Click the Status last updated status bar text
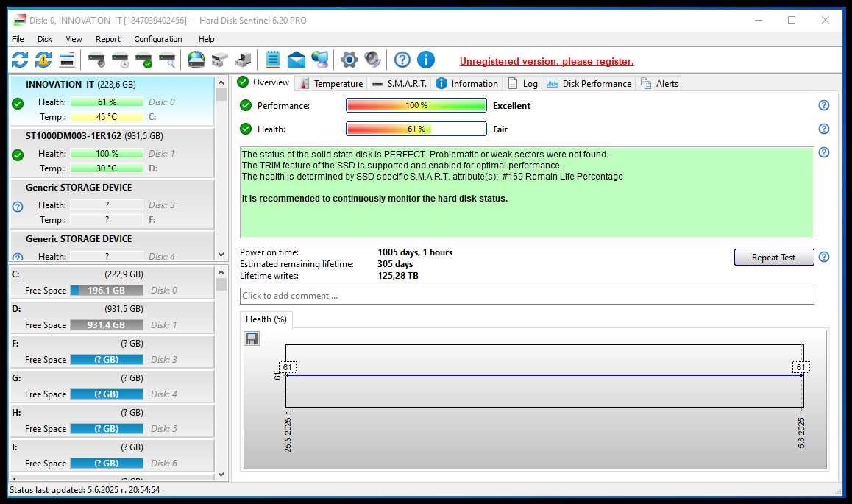 point(85,490)
